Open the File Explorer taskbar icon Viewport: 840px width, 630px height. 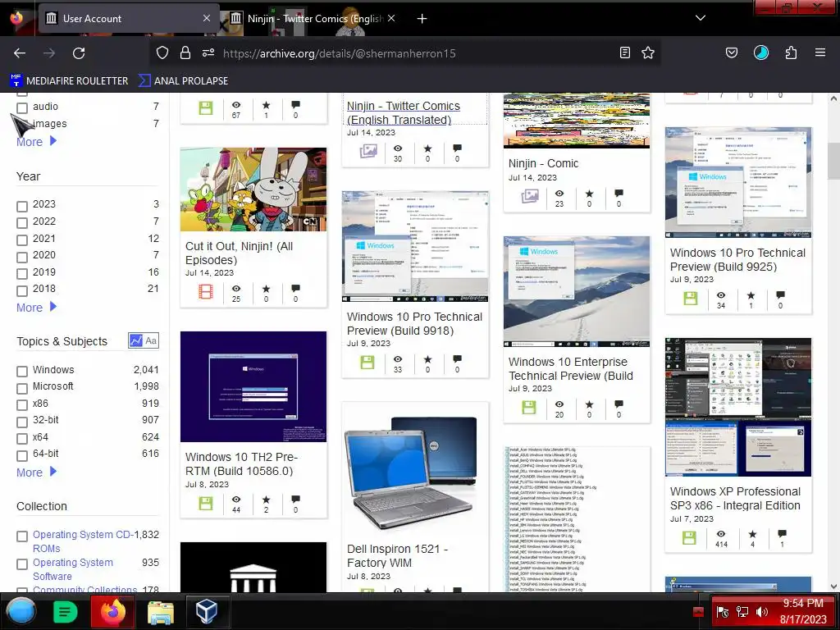point(161,612)
